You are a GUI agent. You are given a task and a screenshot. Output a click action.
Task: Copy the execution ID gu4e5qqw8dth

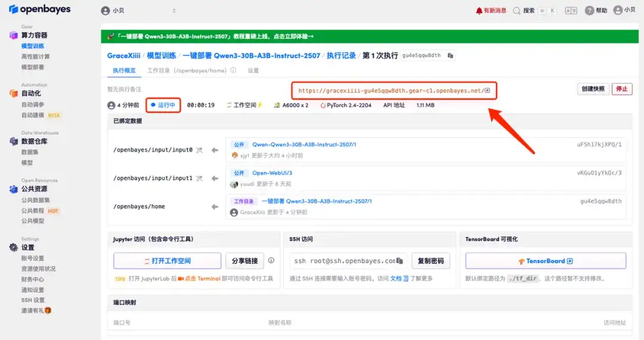(x=451, y=55)
